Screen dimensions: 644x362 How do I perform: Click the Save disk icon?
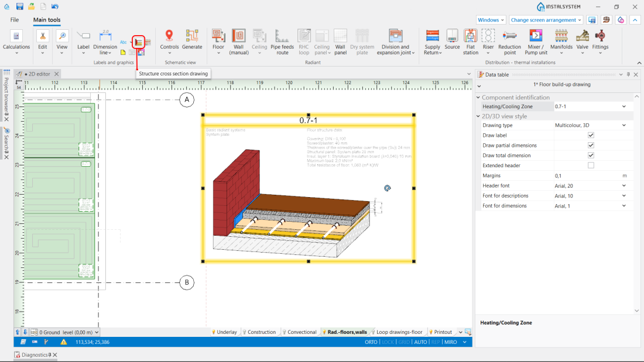tap(19, 6)
